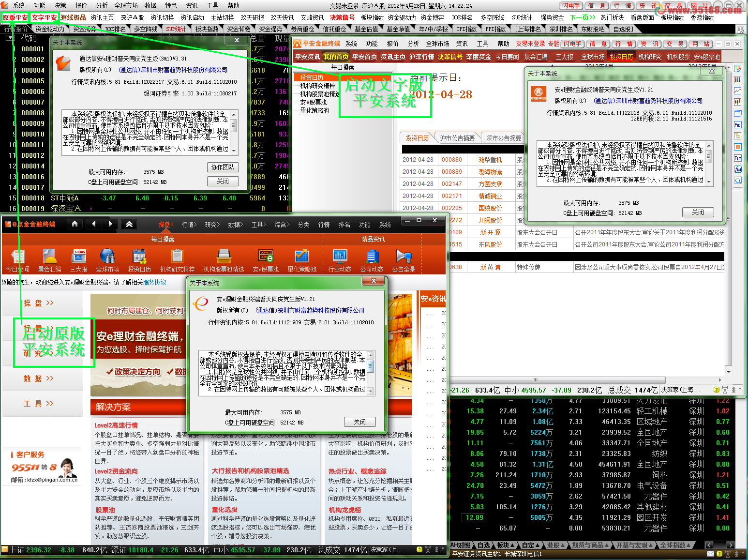
Task: Click the 公告全景 megaphone icon
Action: [404, 257]
